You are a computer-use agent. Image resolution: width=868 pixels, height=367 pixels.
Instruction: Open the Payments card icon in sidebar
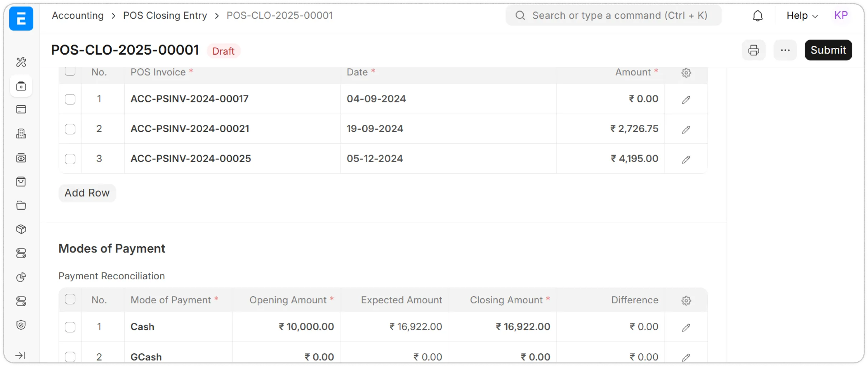point(22,109)
